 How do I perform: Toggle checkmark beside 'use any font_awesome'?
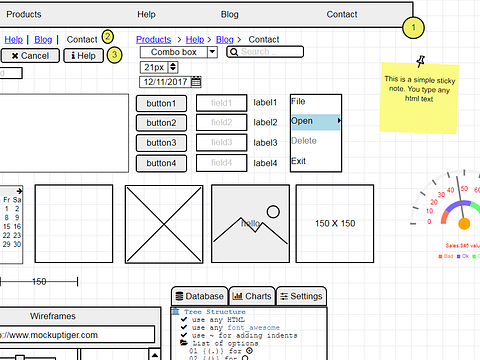[184, 327]
